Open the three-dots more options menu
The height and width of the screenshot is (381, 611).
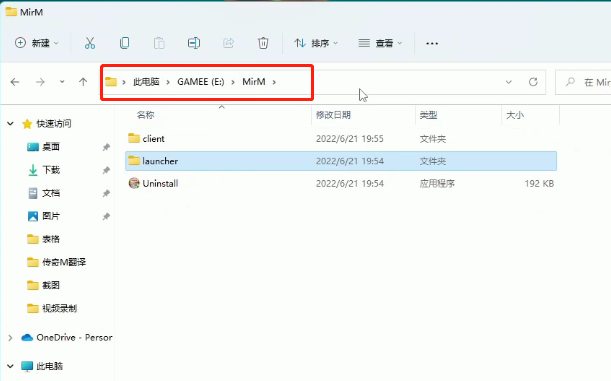coord(432,43)
